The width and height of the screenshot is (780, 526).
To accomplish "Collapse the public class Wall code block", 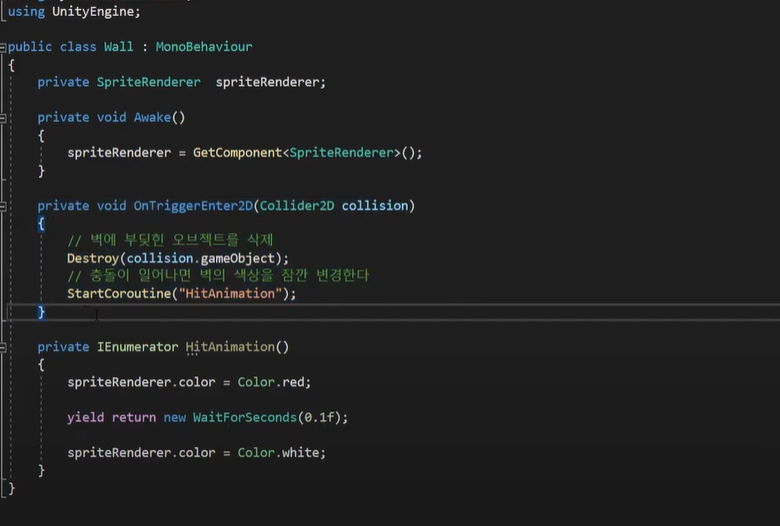I will point(3,48).
